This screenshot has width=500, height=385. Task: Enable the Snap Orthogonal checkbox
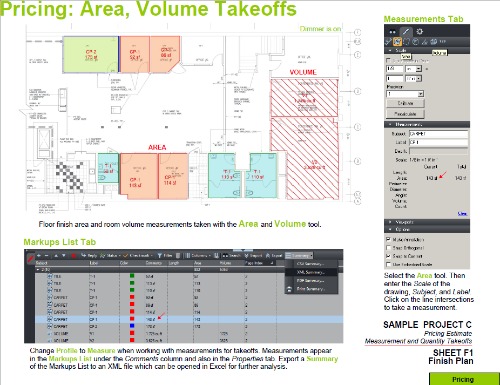coord(388,248)
